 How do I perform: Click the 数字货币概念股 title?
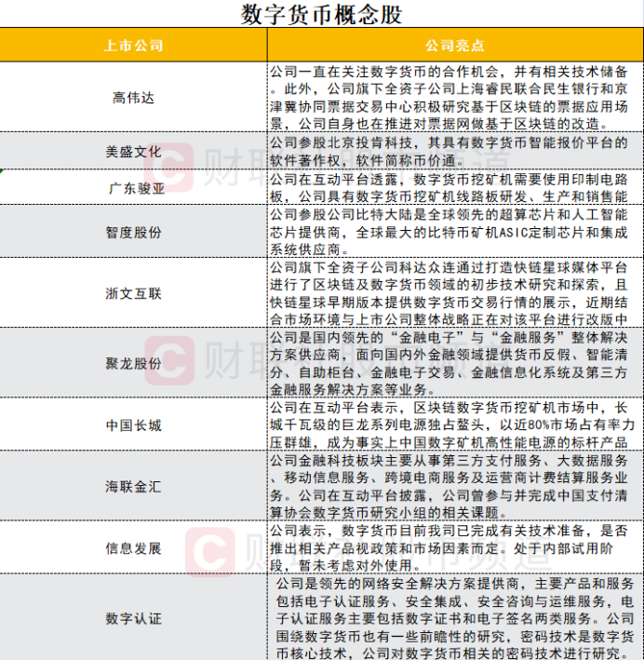[x=322, y=14]
